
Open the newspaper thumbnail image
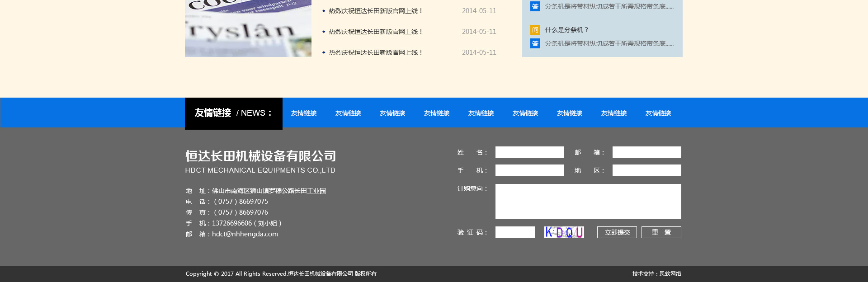coord(248,28)
